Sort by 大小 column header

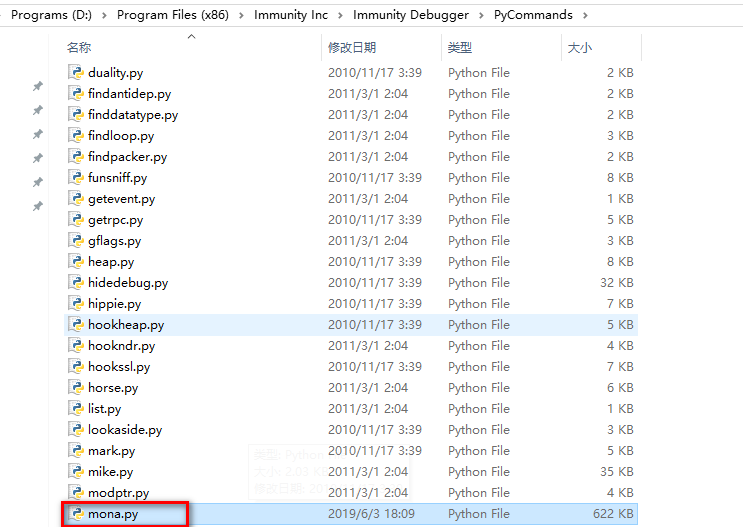point(580,47)
